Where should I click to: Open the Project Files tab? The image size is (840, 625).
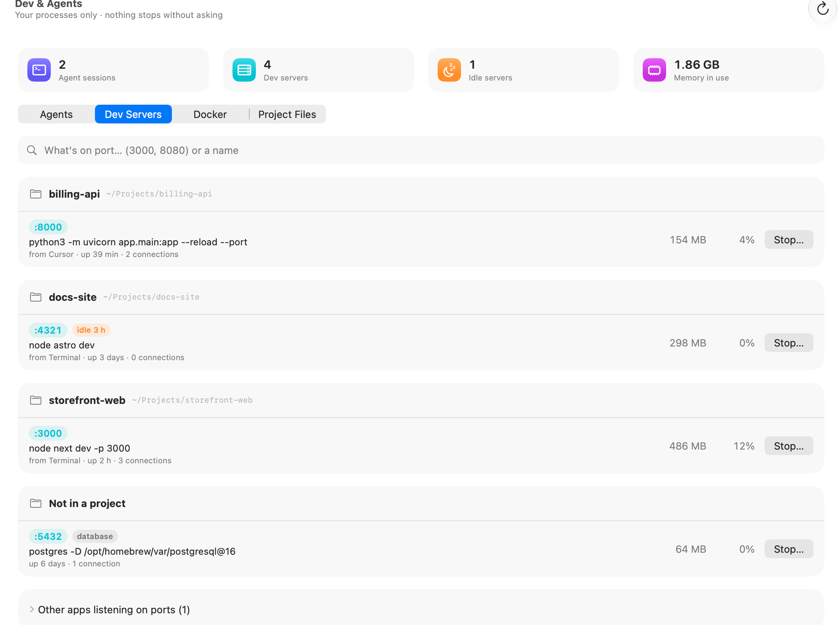tap(287, 114)
